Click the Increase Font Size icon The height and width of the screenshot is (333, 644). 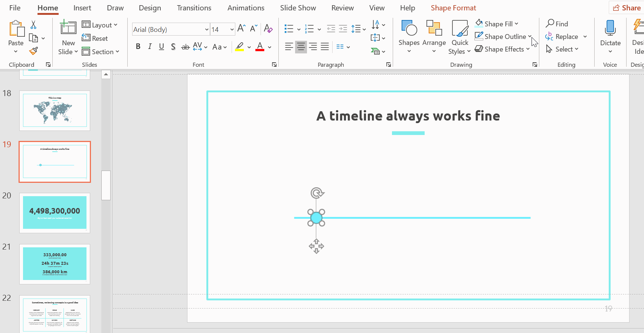(241, 29)
